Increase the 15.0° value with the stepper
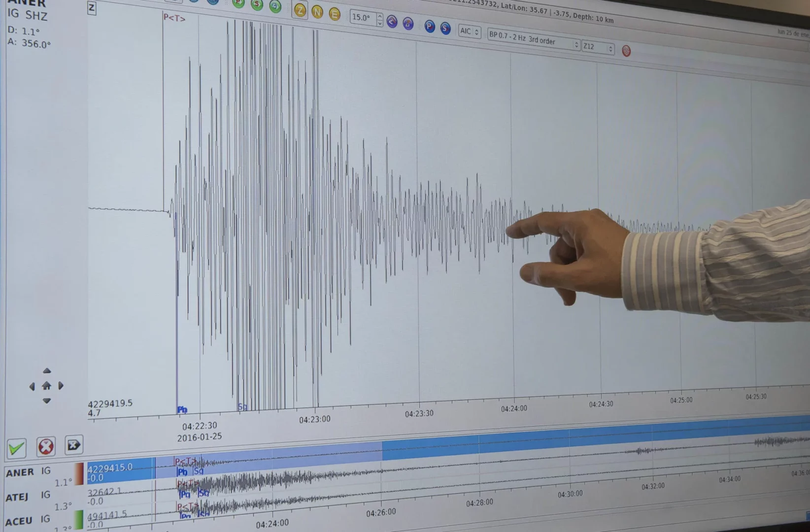810x532 pixels. pyautogui.click(x=379, y=16)
